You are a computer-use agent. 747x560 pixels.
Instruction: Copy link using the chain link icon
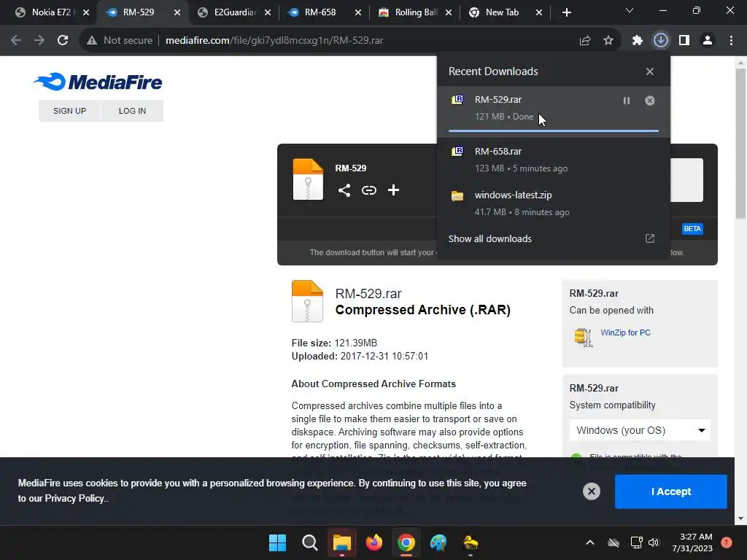point(368,190)
